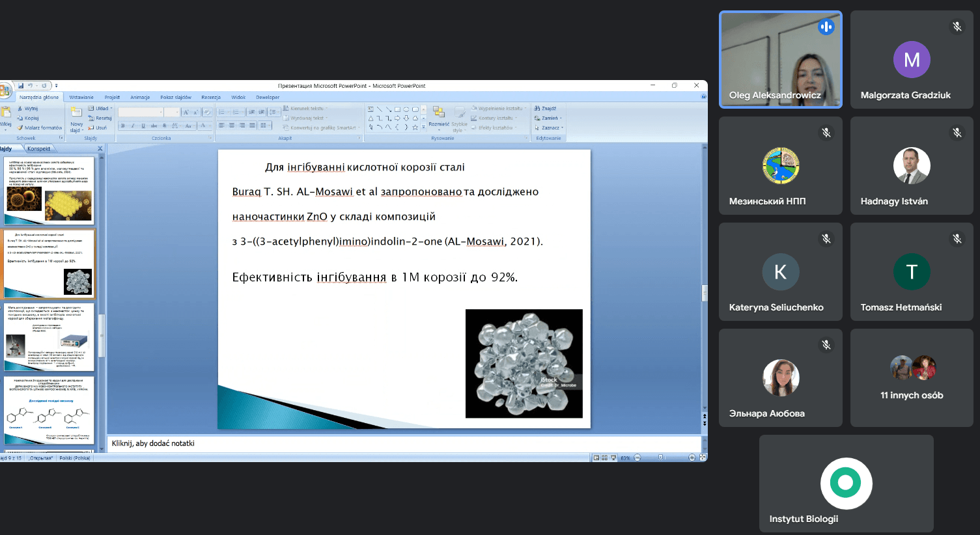Open Kierunek tekstu dropdown
980x535 pixels.
(305, 109)
